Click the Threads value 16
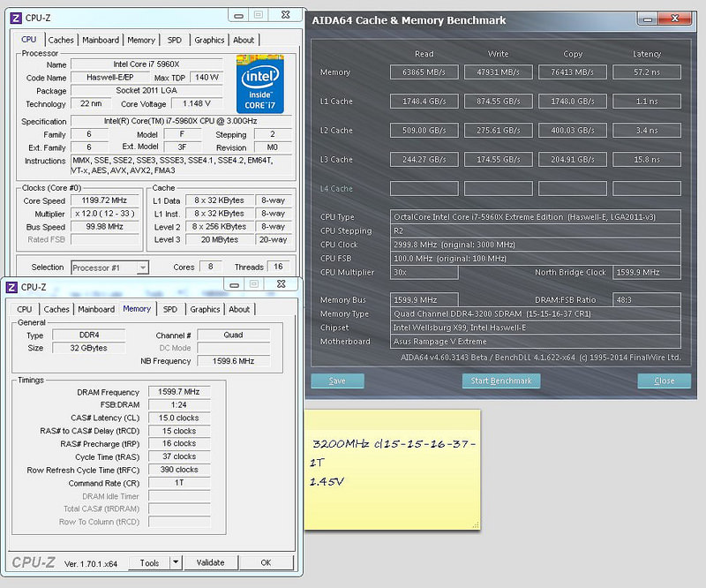Viewport: 706px width, 588px height. click(278, 267)
